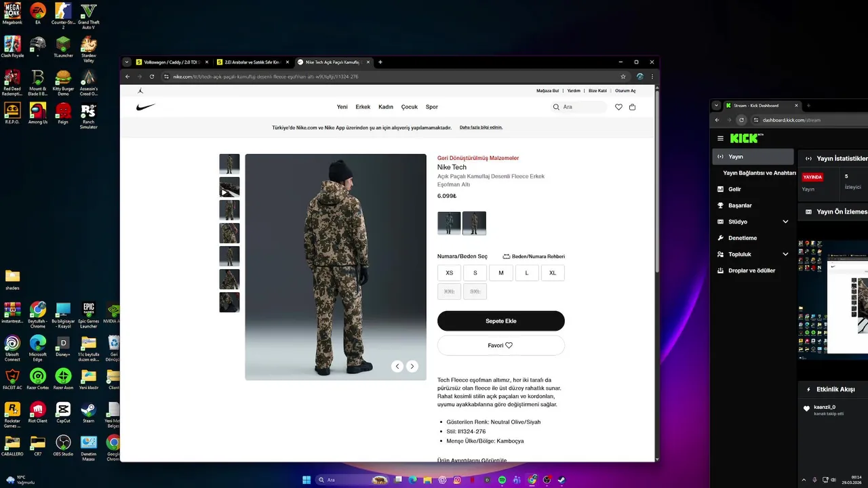Viewport: 868px width, 488px height.
Task: Add to favorites with Favori button
Action: pos(501,345)
